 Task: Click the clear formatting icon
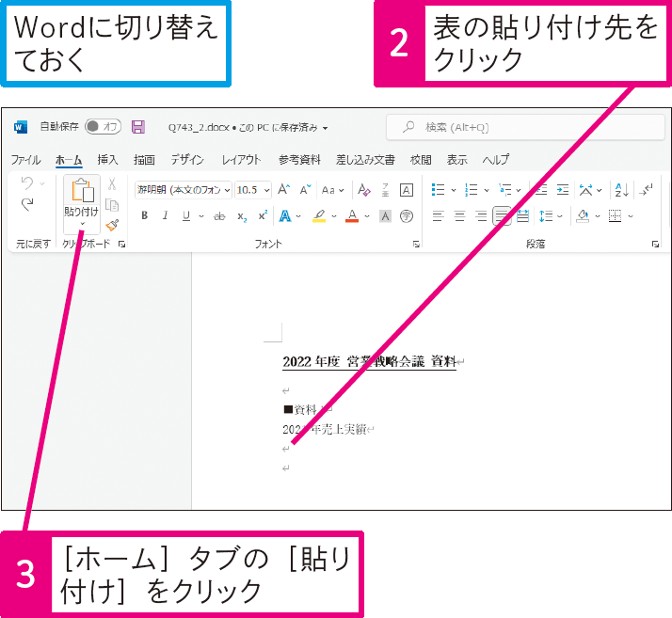364,190
